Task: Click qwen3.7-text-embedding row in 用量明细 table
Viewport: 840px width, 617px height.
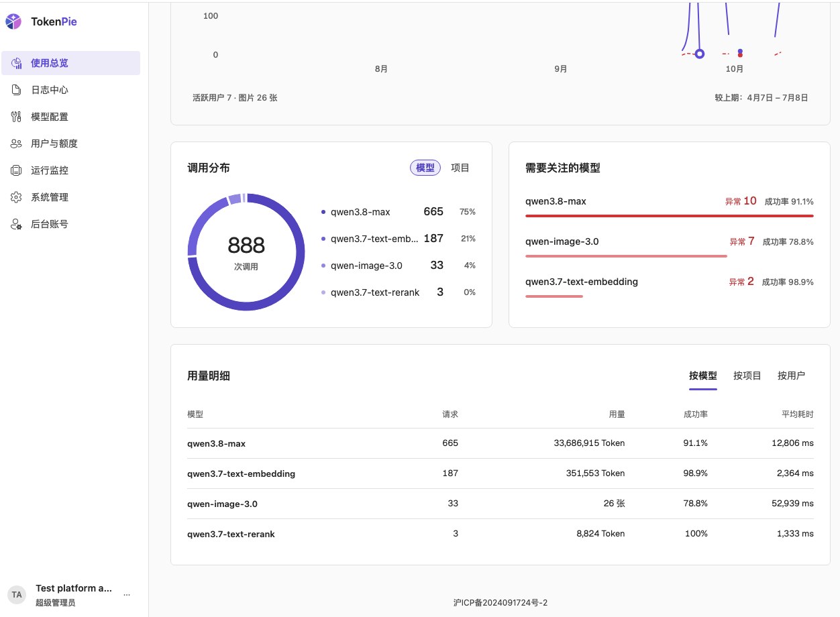Action: (501, 473)
